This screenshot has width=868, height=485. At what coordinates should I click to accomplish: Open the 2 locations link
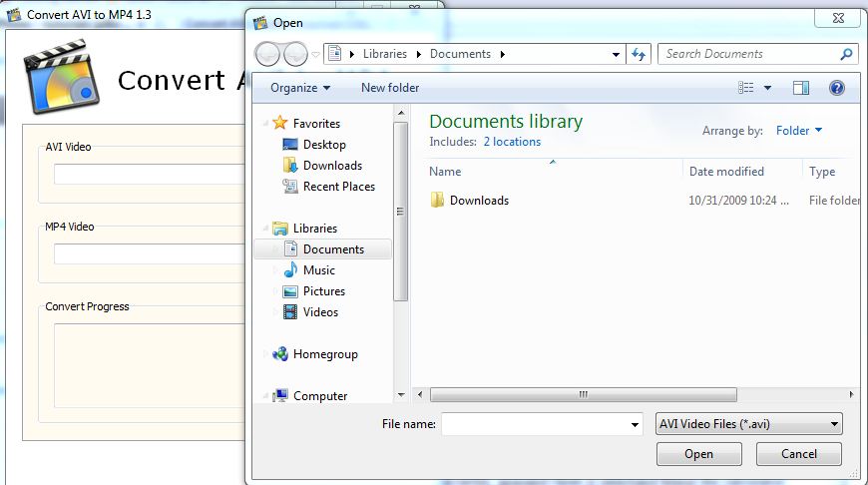[x=512, y=142]
